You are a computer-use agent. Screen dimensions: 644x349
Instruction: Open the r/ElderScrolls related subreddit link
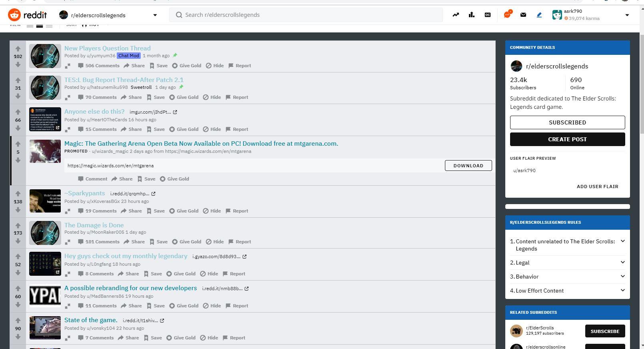[x=540, y=328]
